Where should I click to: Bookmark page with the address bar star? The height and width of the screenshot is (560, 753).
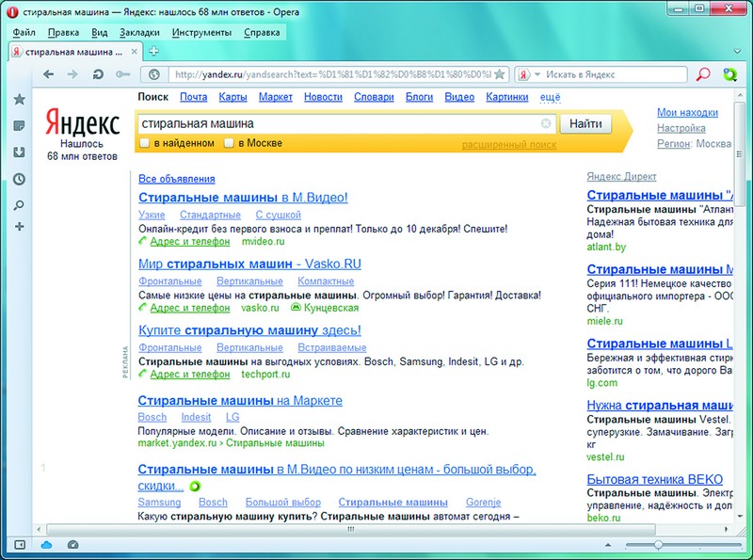coord(500,74)
